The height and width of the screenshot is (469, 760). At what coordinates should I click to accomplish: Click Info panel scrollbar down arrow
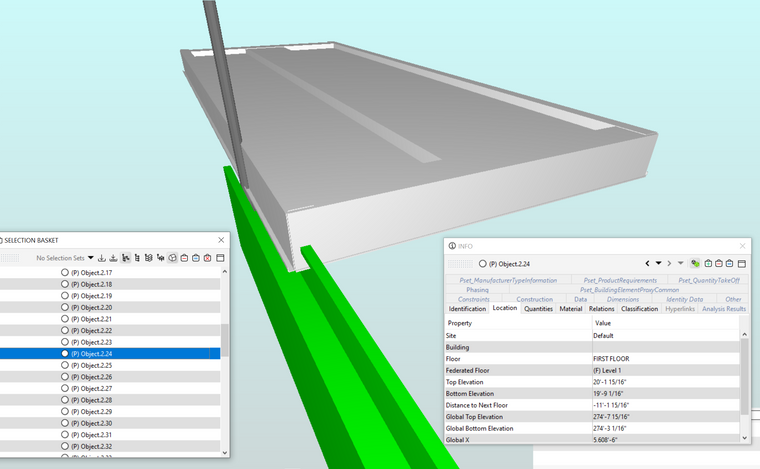pos(744,438)
